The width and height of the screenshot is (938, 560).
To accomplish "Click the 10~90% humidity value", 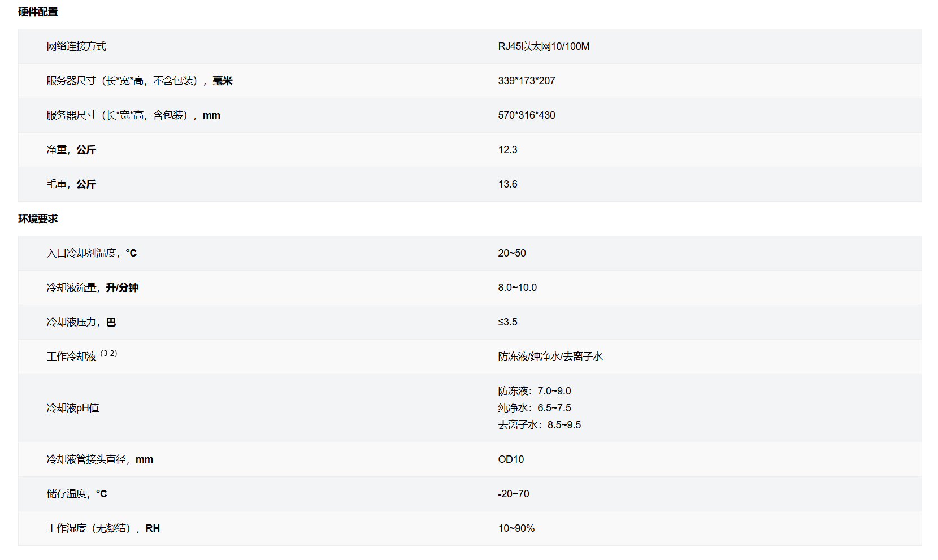I will 516,528.
